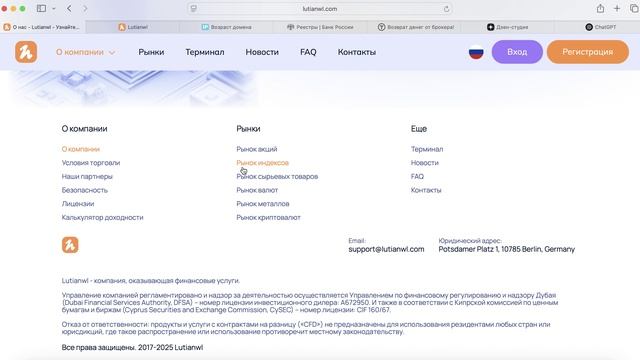Click the Регистрация button

[x=588, y=52]
